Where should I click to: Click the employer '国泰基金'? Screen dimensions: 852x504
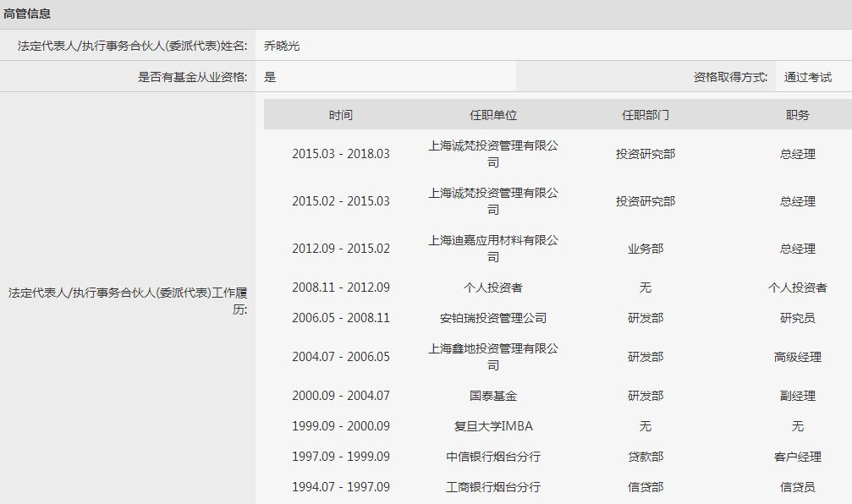pyautogui.click(x=492, y=396)
